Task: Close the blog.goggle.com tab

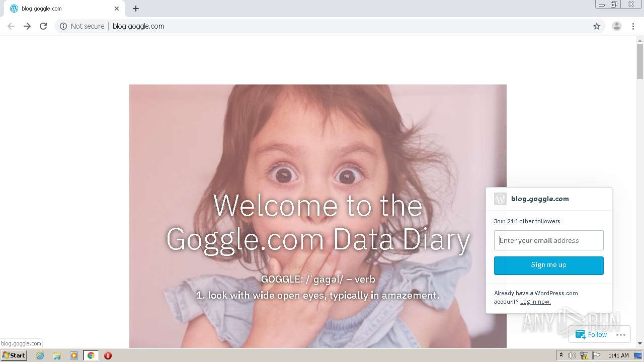Action: 117,9
